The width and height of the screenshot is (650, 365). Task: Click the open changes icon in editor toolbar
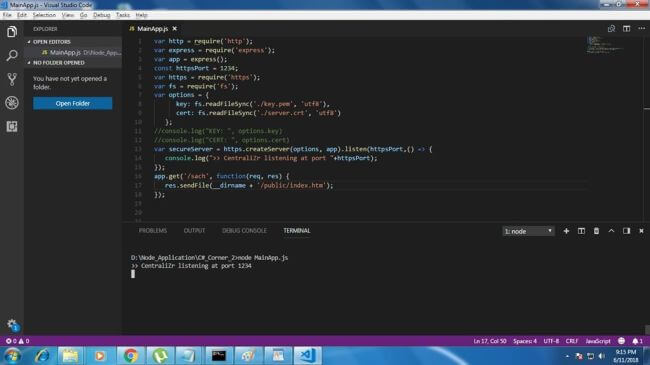point(611,29)
